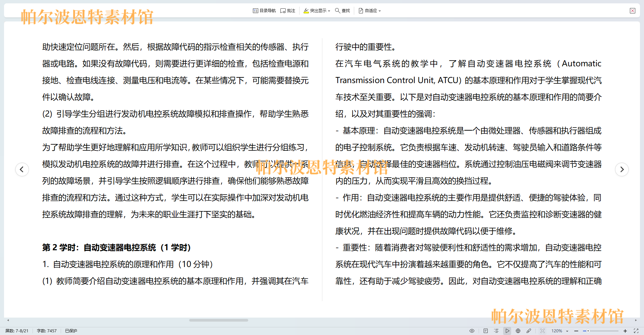Switch to web layout globe icon
The image size is (644, 335).
click(x=518, y=331)
